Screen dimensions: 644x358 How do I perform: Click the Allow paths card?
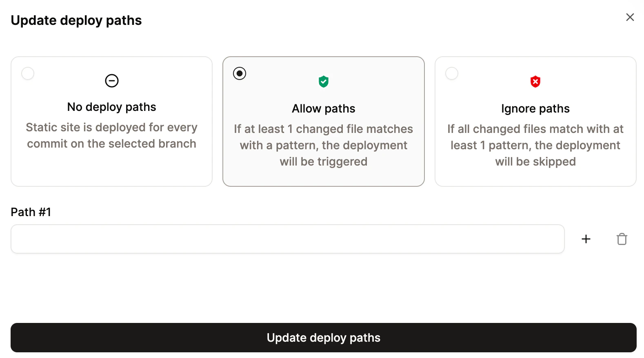(323, 121)
